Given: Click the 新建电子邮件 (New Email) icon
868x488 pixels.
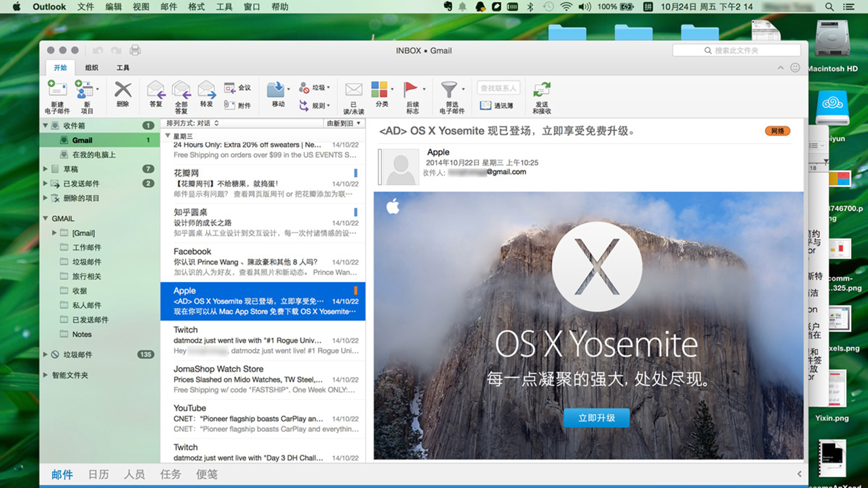Looking at the screenshot, I should coord(57,89).
